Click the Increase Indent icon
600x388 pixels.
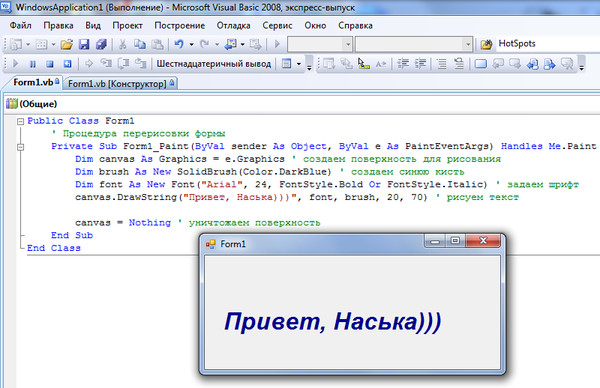[x=420, y=64]
